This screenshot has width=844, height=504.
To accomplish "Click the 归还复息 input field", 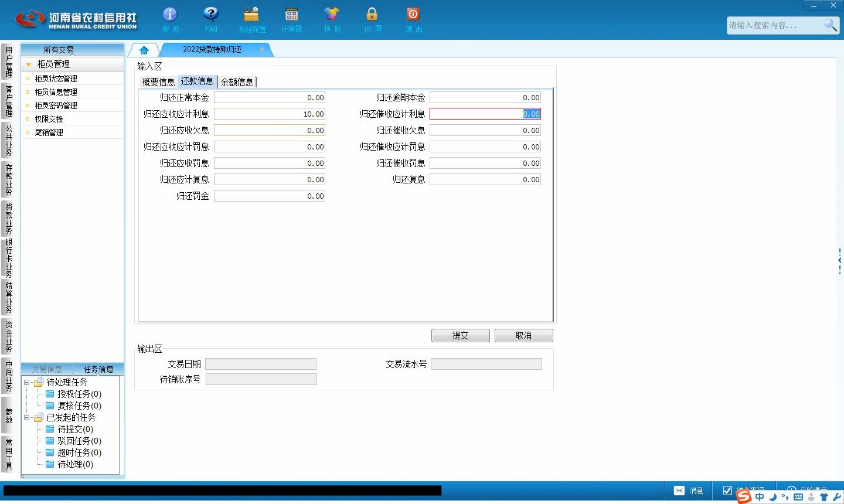I will coord(485,180).
